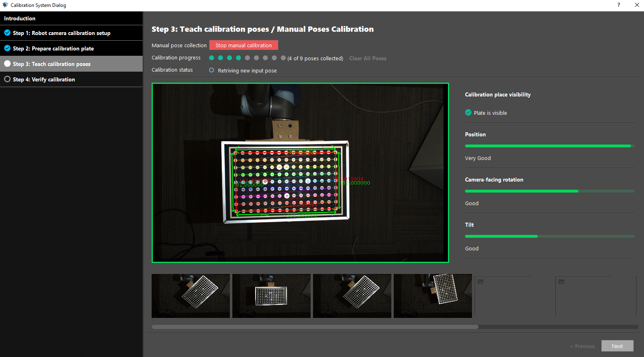The width and height of the screenshot is (644, 357).
Task: Click the fifth empty pose placeholder icon
Action: tap(481, 281)
